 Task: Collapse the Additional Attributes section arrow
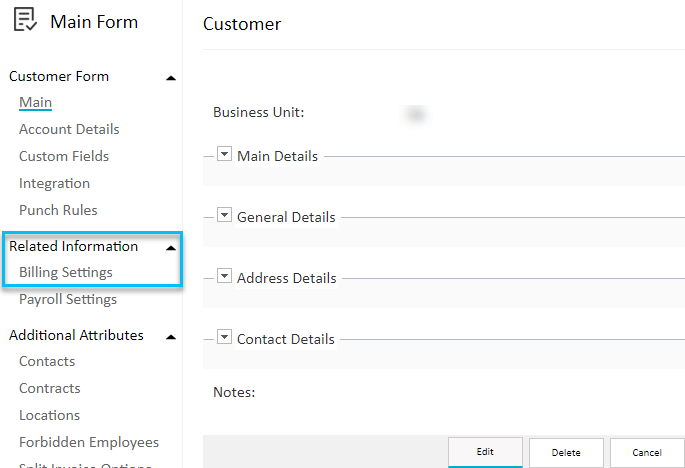(x=171, y=337)
